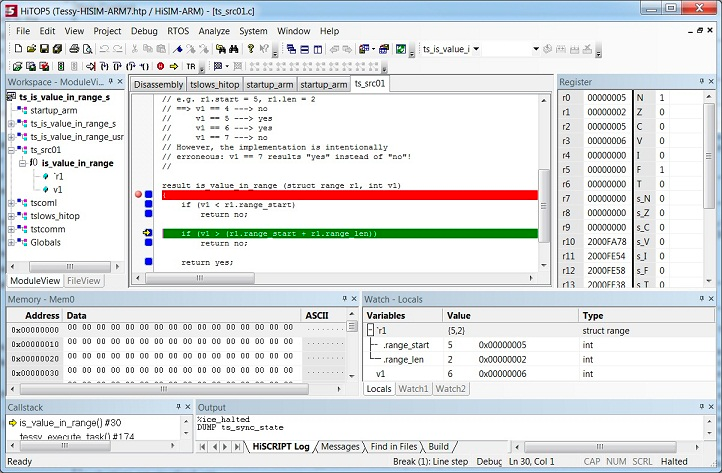Click the Variables column header
The width and height of the screenshot is (722, 473).
402,315
